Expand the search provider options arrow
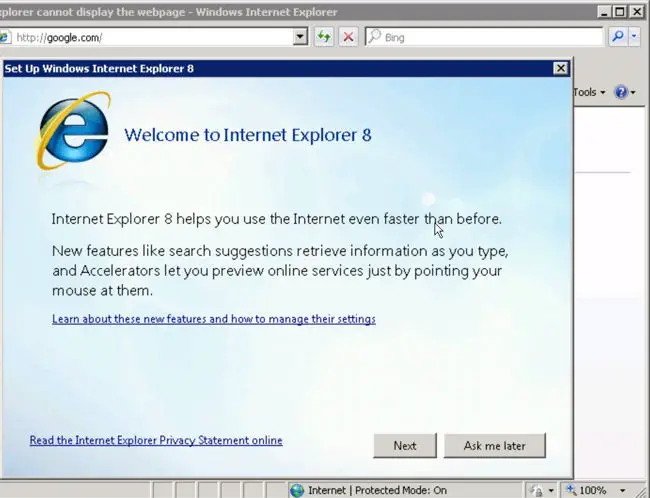650x498 pixels. (634, 37)
